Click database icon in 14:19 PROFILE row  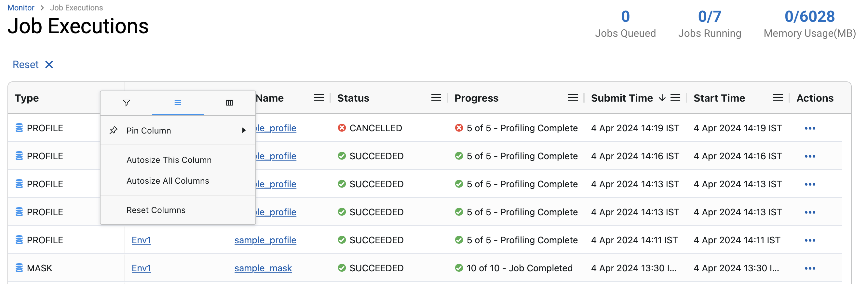[x=19, y=128]
